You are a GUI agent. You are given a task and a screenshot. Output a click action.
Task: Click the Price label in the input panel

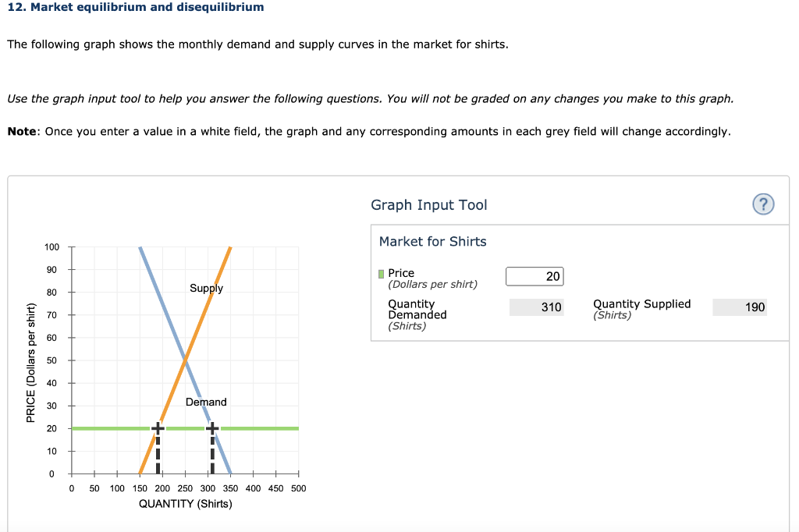pyautogui.click(x=403, y=273)
